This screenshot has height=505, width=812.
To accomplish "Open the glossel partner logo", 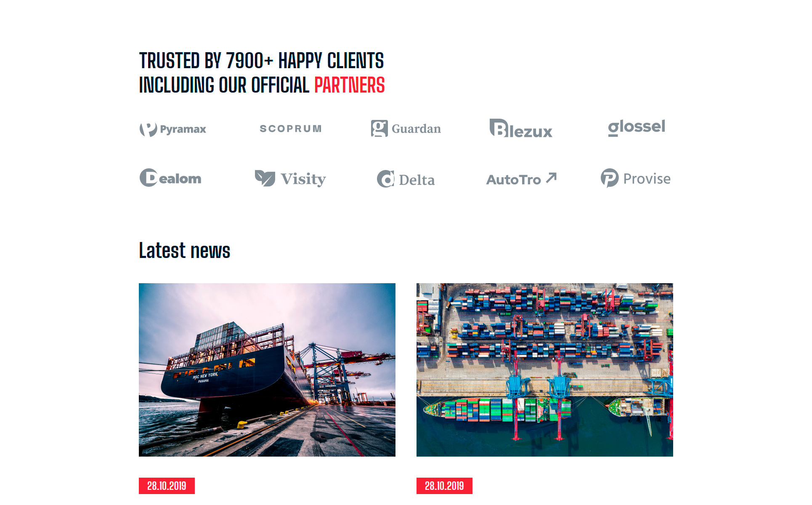I will [637, 127].
